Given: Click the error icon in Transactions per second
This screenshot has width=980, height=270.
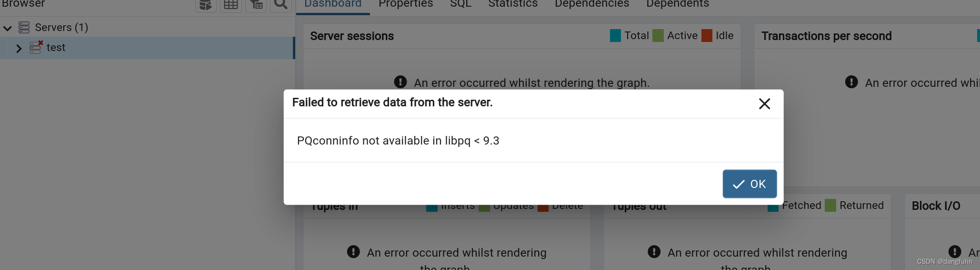Looking at the screenshot, I should 851,82.
